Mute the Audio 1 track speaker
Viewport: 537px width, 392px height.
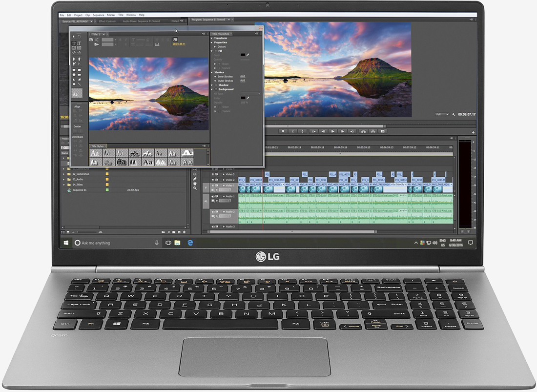pyautogui.click(x=213, y=197)
